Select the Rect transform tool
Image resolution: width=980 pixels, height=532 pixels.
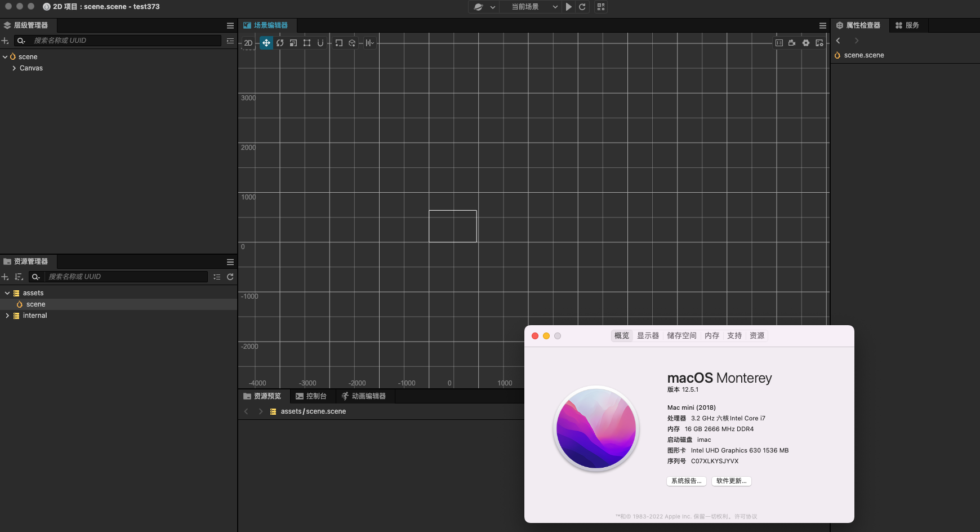pos(307,43)
